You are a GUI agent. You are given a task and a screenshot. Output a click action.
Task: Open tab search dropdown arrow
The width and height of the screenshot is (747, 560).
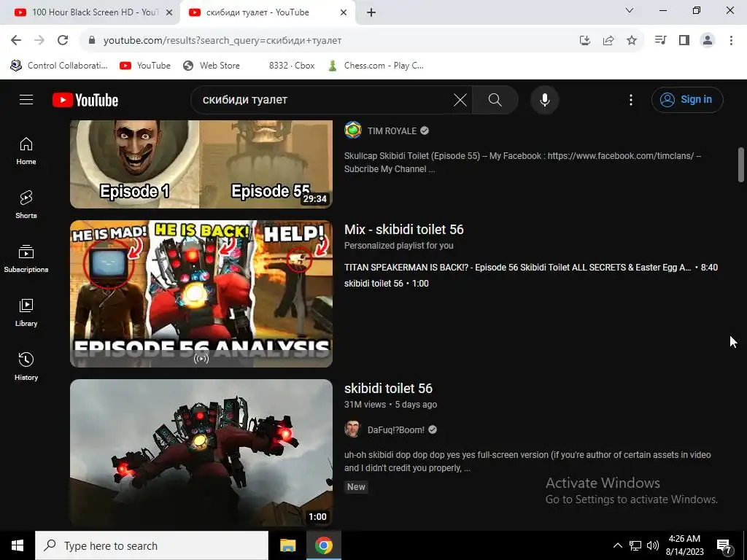pos(630,10)
